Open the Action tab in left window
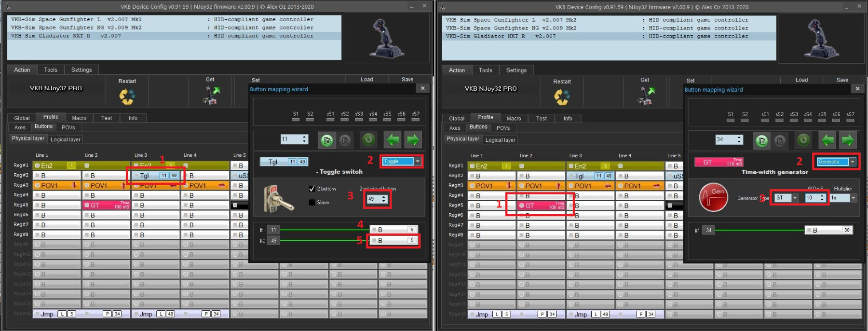 pyautogui.click(x=22, y=70)
